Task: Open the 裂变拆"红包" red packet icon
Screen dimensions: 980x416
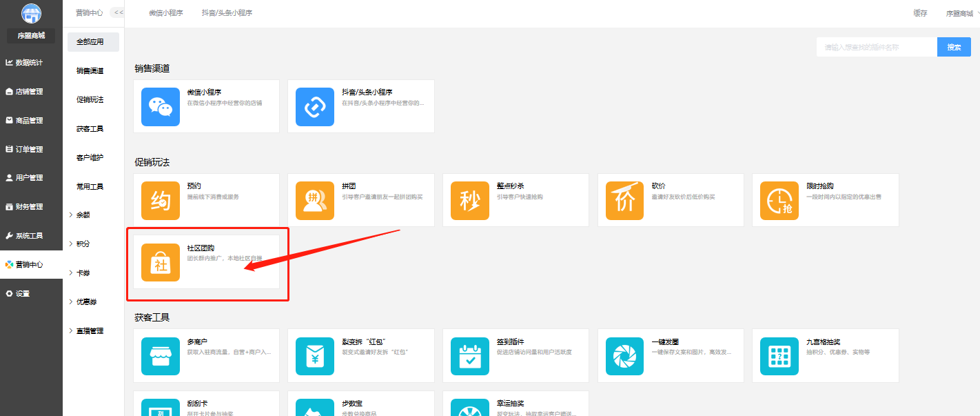Action: (x=315, y=356)
